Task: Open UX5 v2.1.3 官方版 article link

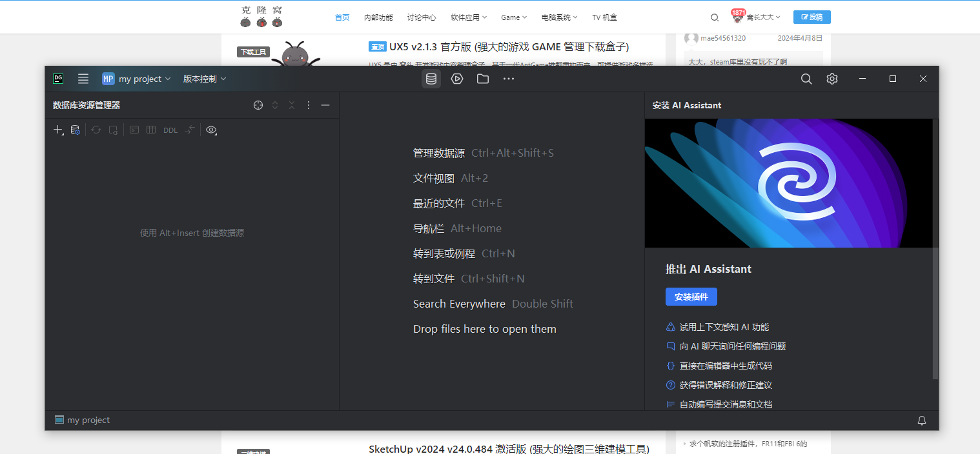Action: click(509, 46)
